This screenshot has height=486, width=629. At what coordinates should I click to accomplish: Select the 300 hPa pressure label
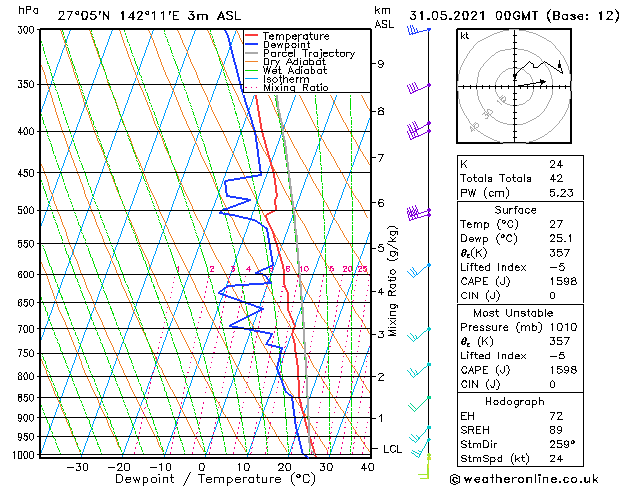tap(28, 30)
